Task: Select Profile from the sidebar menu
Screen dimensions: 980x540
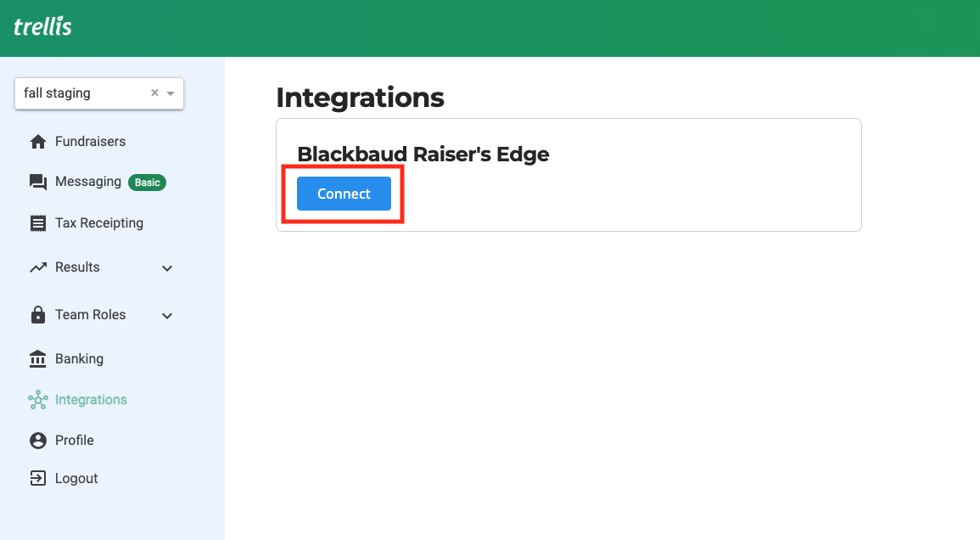Action: click(75, 440)
